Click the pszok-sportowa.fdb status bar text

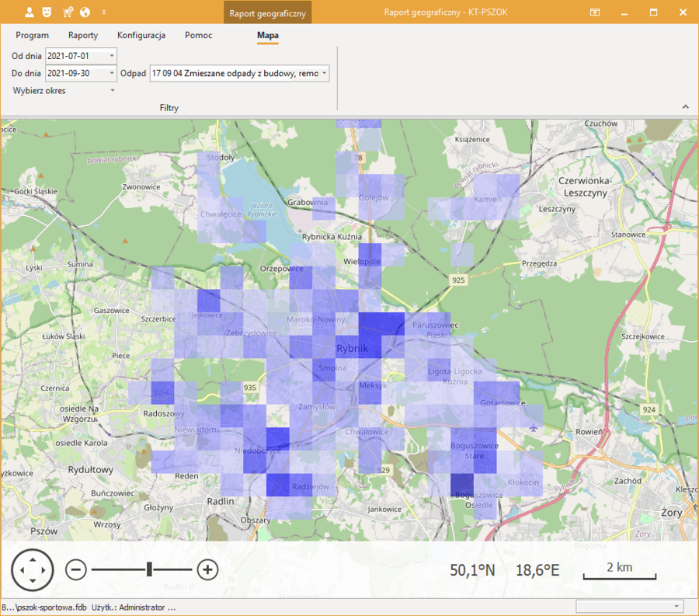coord(44,607)
